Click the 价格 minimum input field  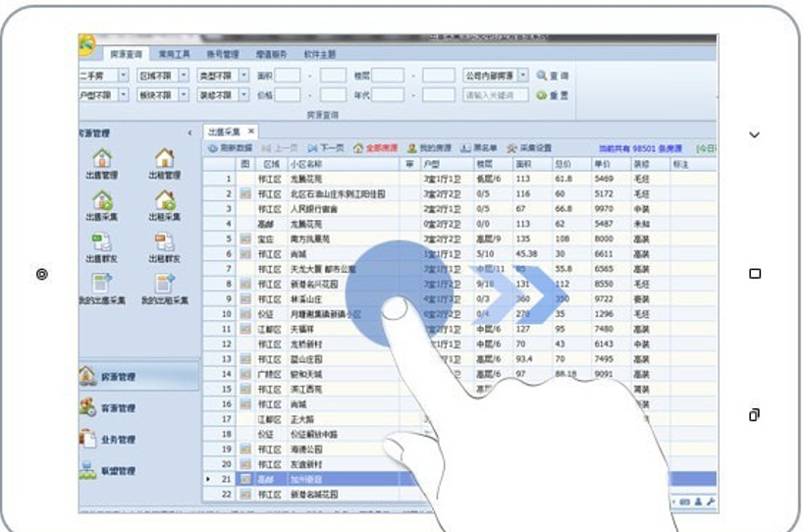(288, 95)
